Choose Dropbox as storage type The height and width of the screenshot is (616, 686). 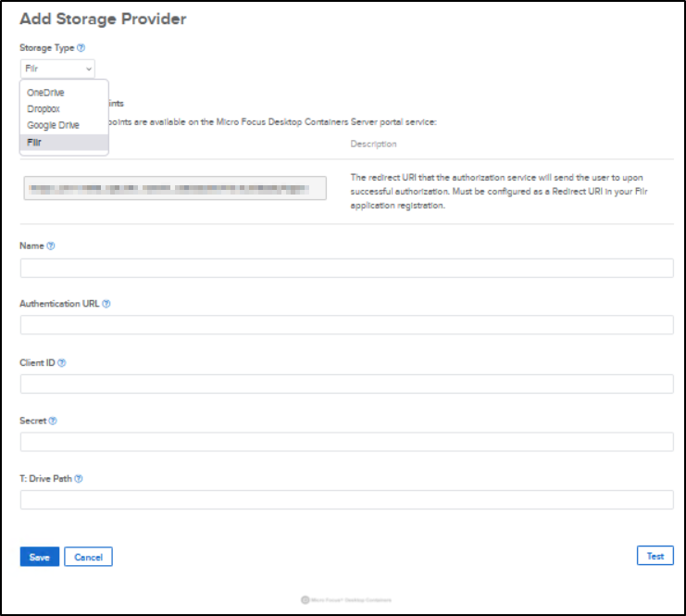[x=44, y=108]
